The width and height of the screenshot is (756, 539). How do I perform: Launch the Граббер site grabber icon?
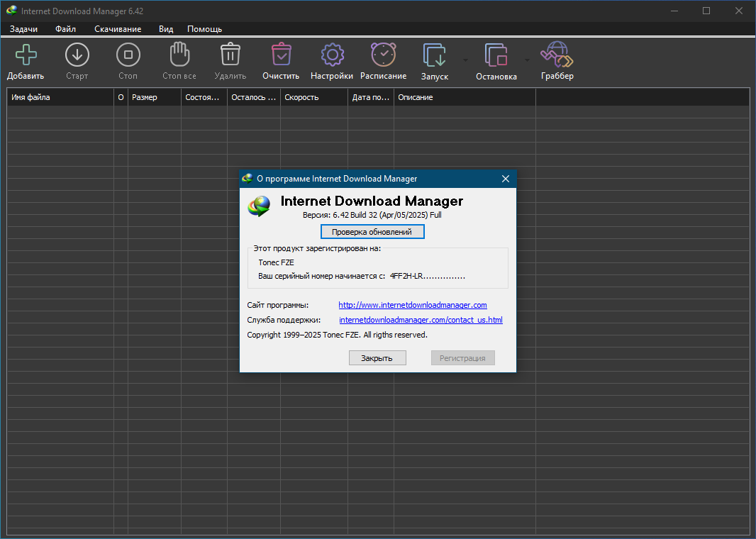click(x=557, y=54)
